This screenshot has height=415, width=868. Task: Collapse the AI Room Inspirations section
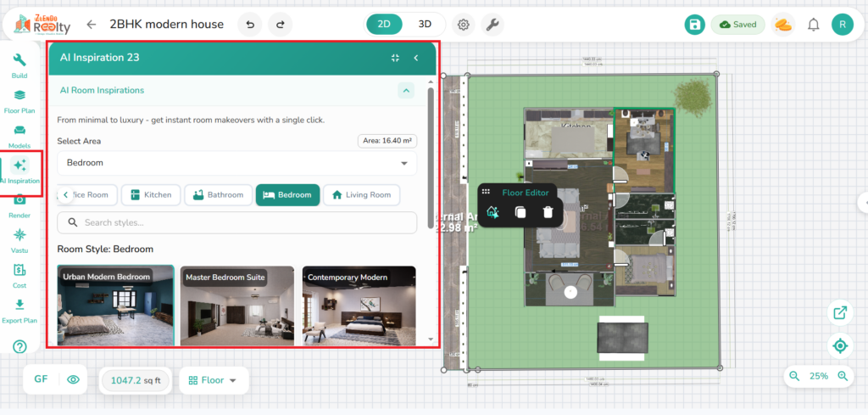406,90
